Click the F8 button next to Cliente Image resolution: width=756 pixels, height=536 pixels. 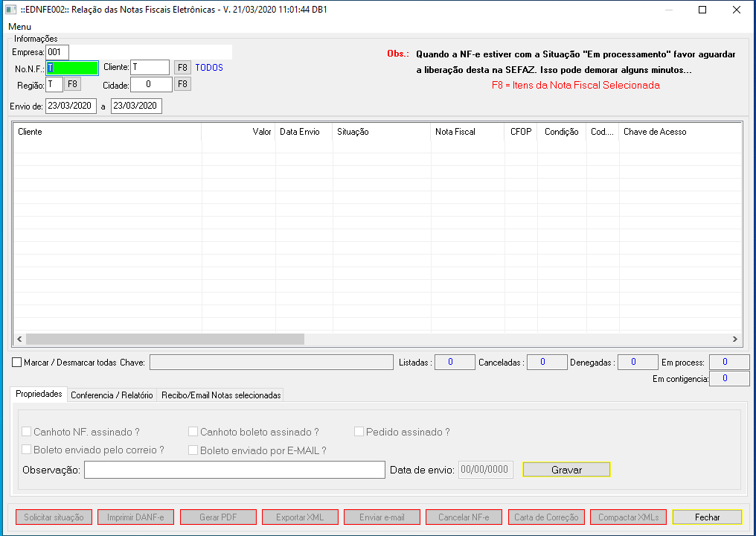tap(182, 68)
